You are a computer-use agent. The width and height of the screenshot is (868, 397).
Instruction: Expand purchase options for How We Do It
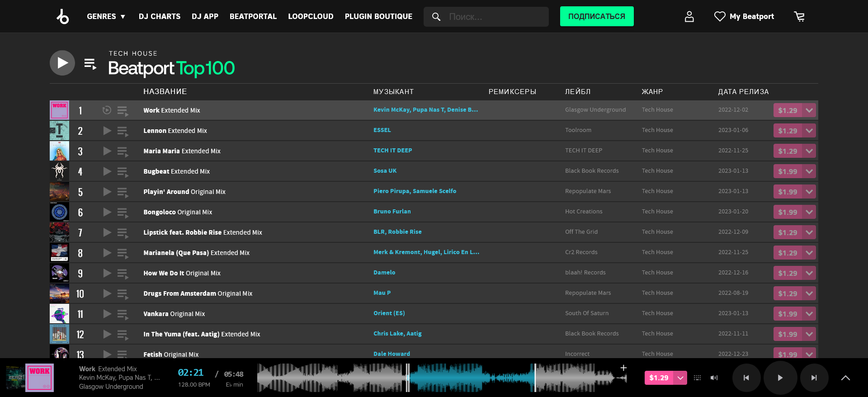pos(809,273)
